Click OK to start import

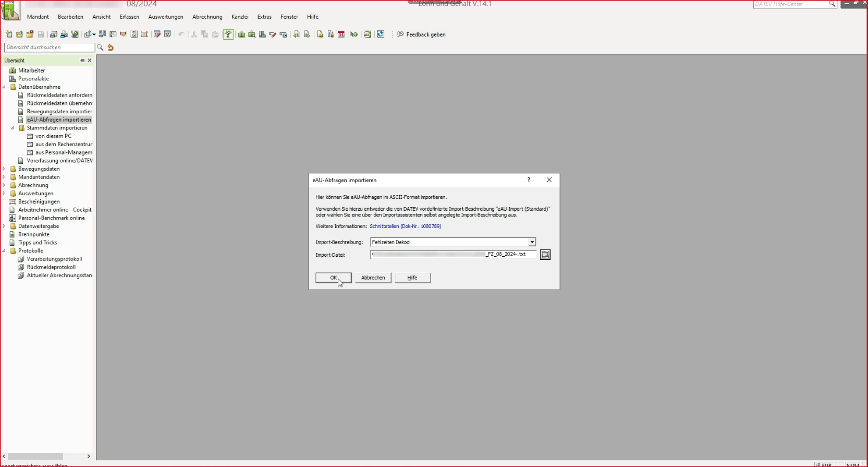tap(333, 278)
